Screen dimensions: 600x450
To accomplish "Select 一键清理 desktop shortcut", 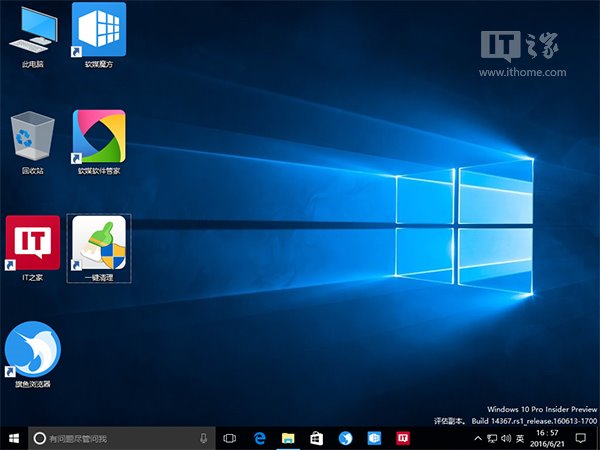I will pyautogui.click(x=99, y=243).
